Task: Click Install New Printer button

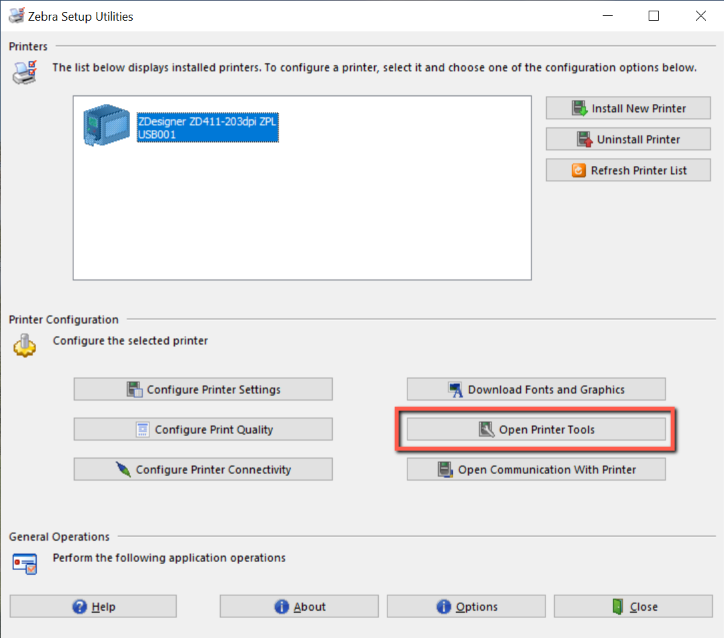Action: (x=628, y=108)
